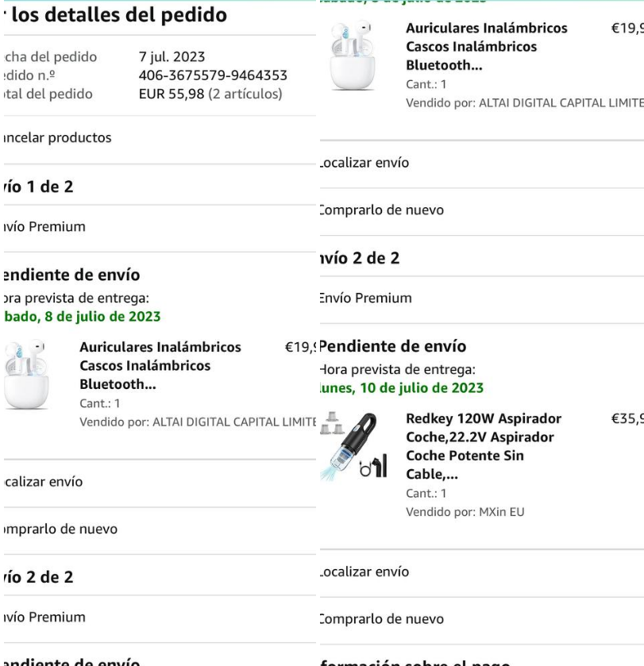This screenshot has height=666, width=644.
Task: Select order number 406-3675579-9464353
Action: (x=213, y=75)
